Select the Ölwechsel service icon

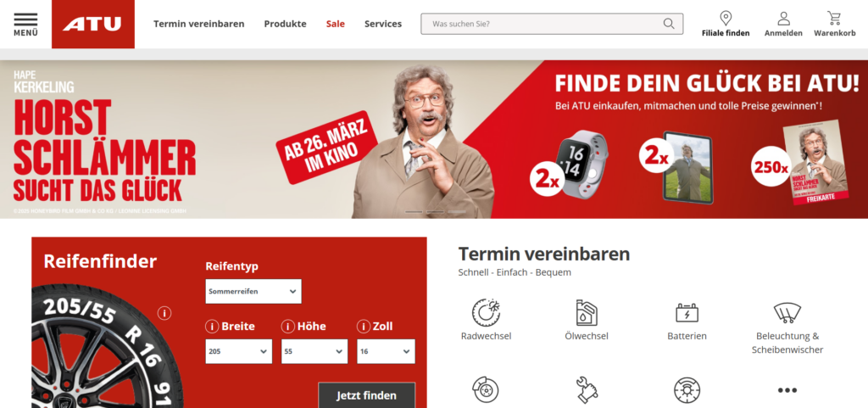587,312
